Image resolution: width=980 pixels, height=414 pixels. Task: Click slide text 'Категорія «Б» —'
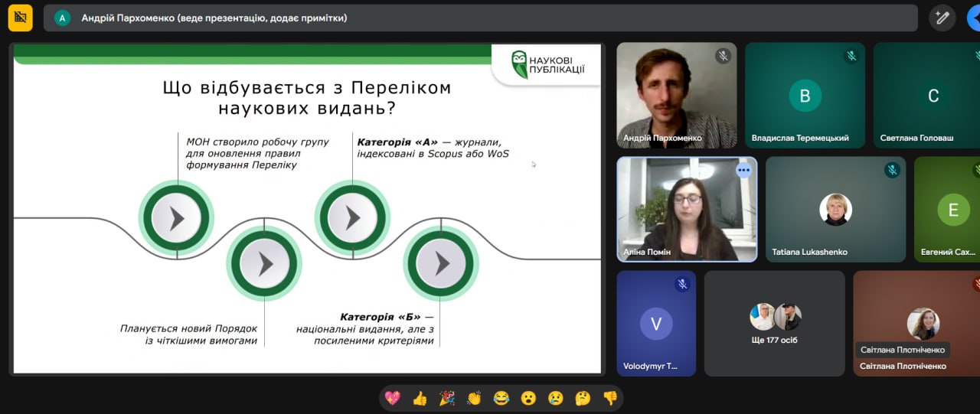[387, 317]
